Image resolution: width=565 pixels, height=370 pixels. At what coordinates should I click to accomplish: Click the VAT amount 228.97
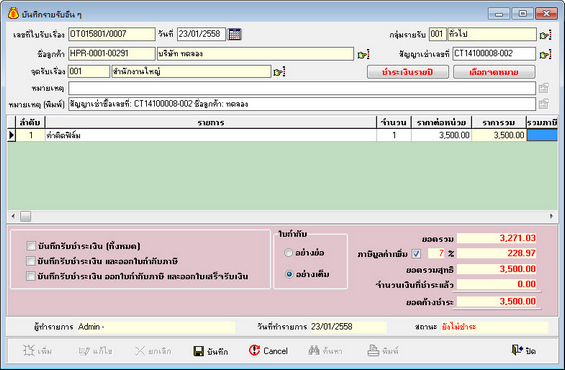497,253
